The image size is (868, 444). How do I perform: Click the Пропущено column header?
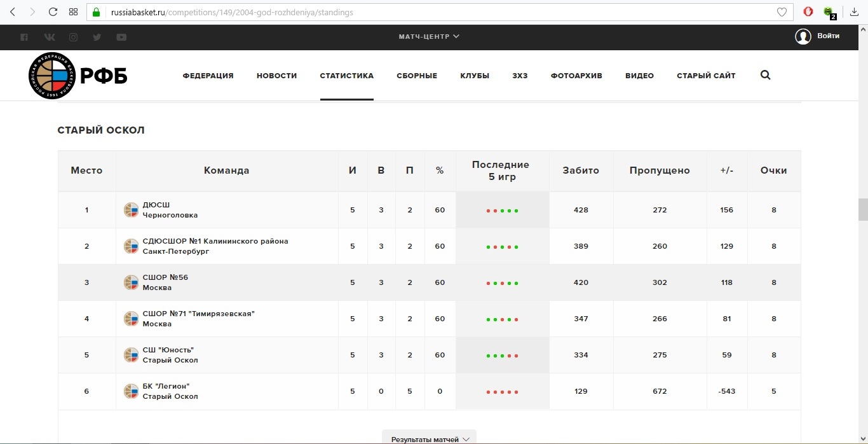[x=660, y=170]
